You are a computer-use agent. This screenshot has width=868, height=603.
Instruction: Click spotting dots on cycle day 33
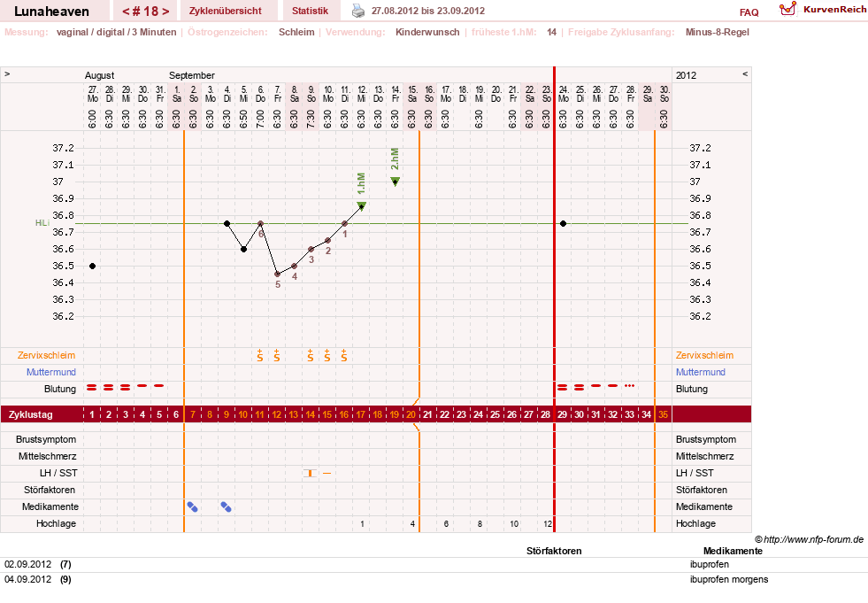coord(629,386)
